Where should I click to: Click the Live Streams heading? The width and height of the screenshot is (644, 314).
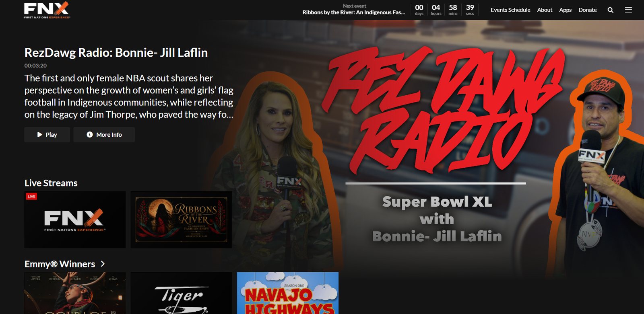click(x=51, y=183)
